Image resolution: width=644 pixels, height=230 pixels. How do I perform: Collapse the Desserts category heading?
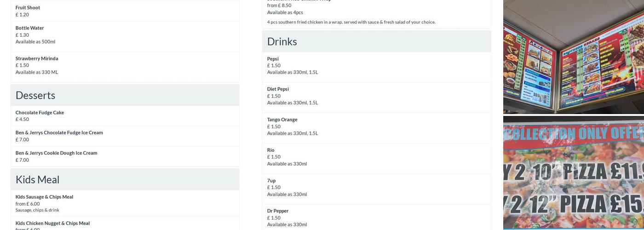[125, 95]
